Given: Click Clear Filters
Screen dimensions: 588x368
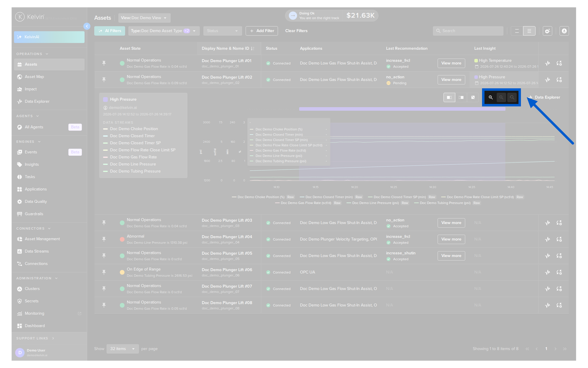Looking at the screenshot, I should tap(296, 31).
